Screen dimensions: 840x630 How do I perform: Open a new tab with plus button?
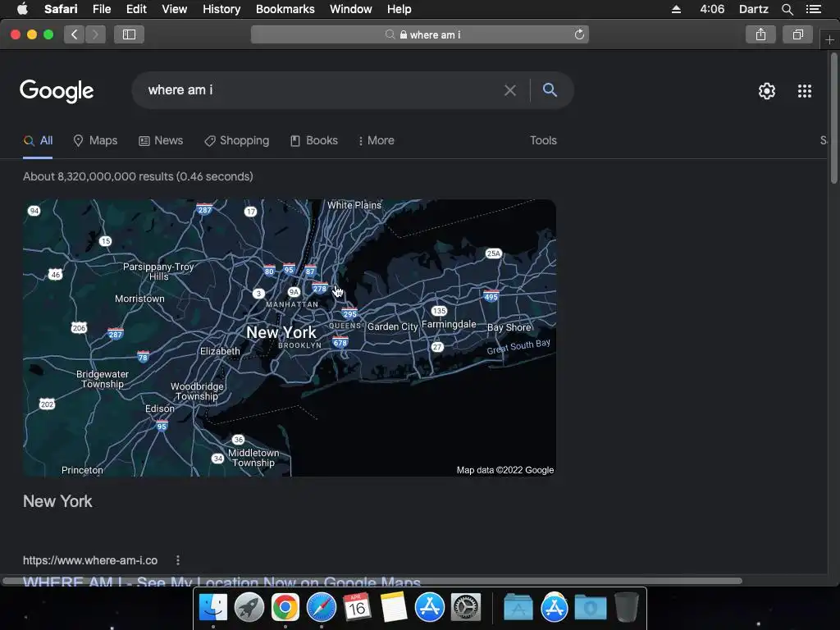point(829,40)
